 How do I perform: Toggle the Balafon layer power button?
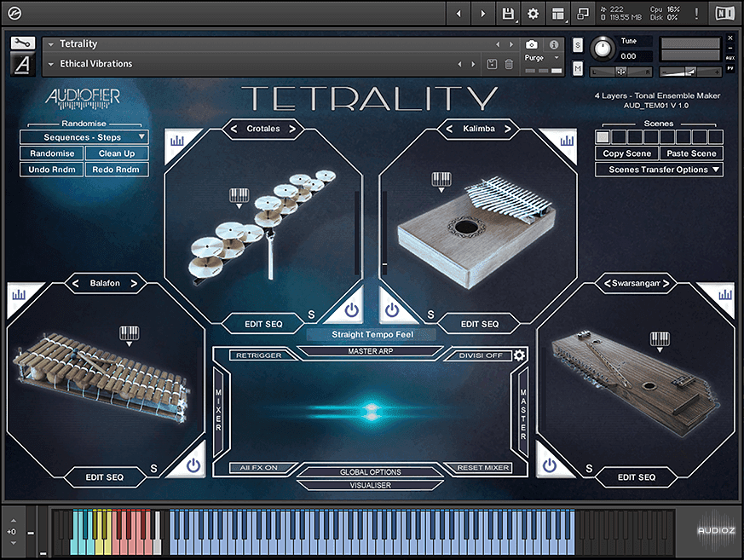[193, 465]
